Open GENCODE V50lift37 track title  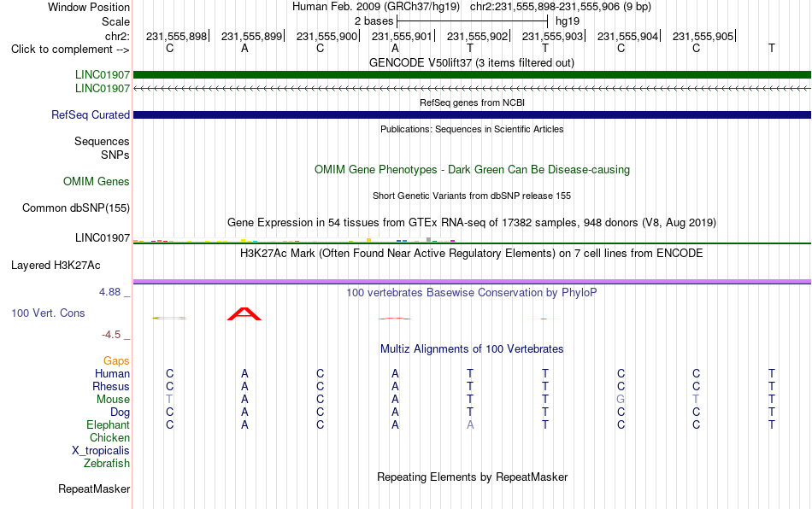point(472,62)
